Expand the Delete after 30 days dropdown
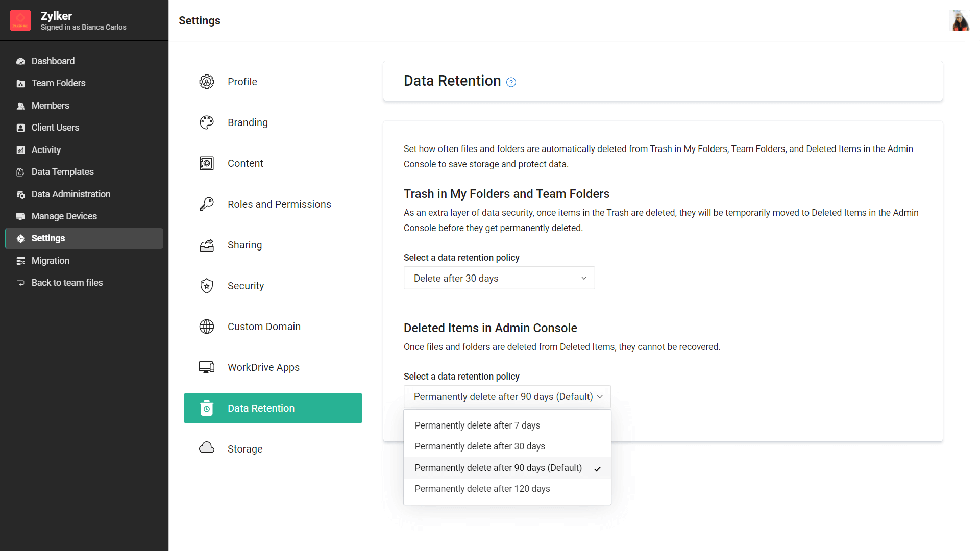Screen dimensions: 980x551 (x=499, y=278)
